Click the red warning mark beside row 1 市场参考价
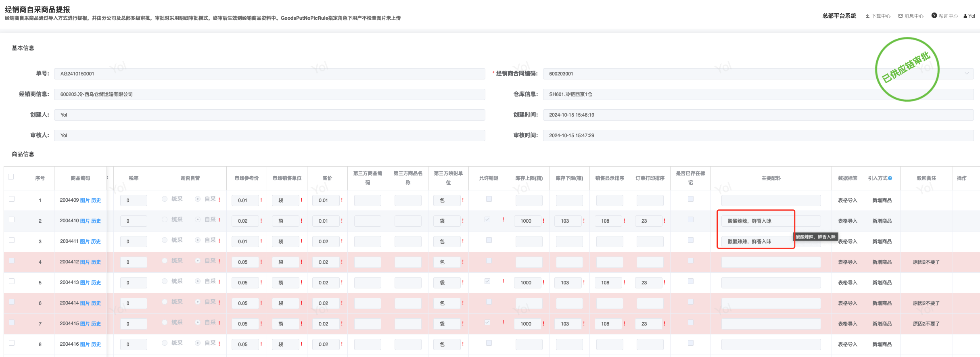Screen dimensions: 980x357 (261, 200)
